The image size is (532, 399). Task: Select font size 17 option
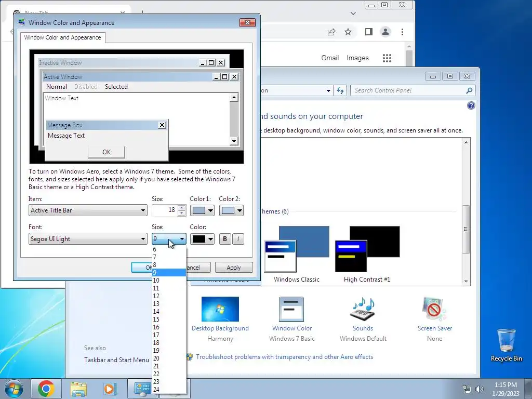point(169,335)
